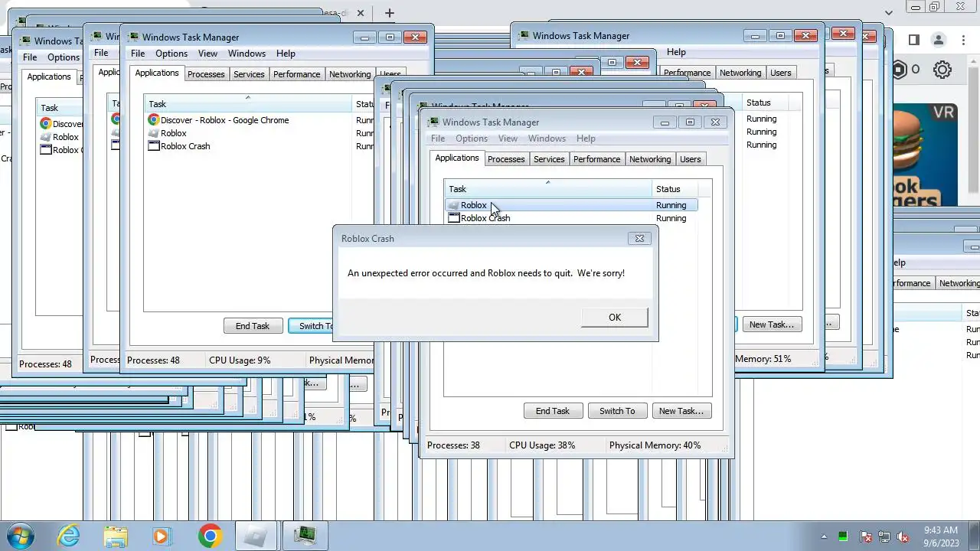
Task: Switch to Google Chrome via taskbar icon
Action: [210, 536]
